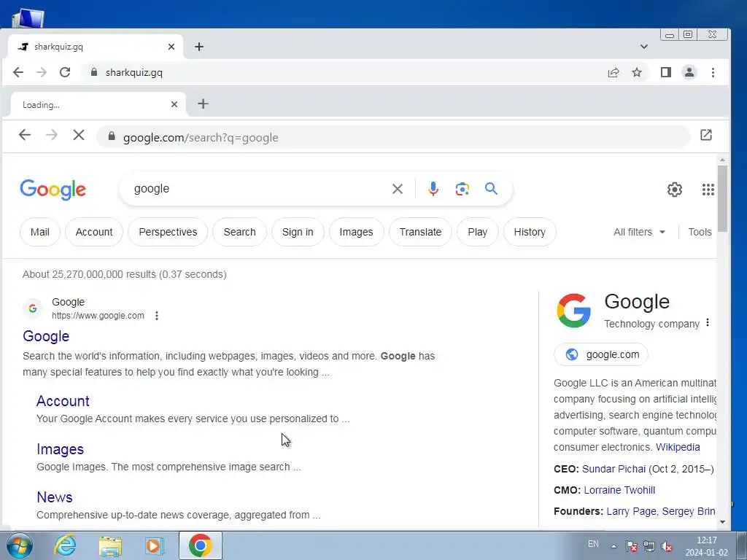Click the muted volume tray icon
The width and height of the screenshot is (747, 560).
click(x=667, y=546)
